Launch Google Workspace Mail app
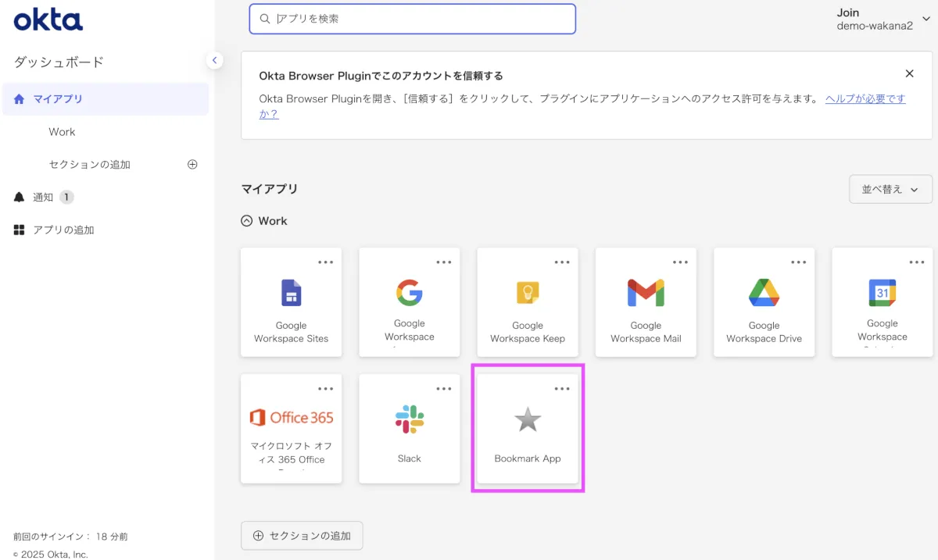Screen dimensions: 938x560 (x=646, y=302)
